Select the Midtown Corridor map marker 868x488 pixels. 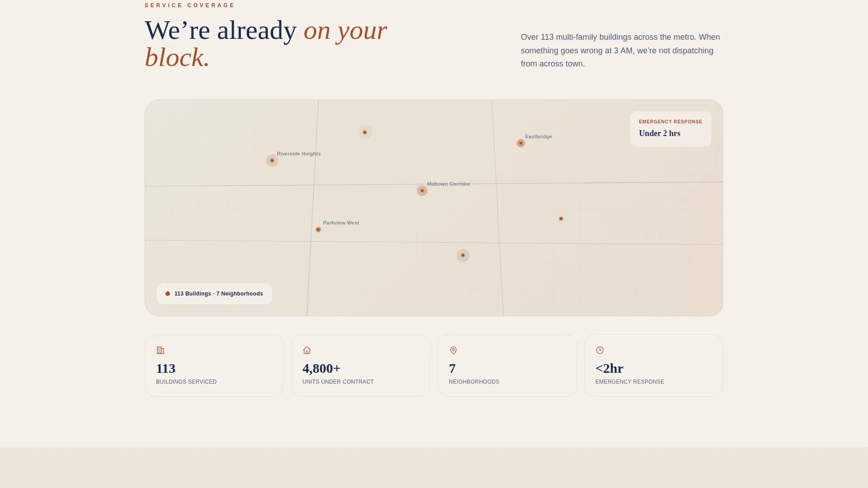tap(422, 191)
